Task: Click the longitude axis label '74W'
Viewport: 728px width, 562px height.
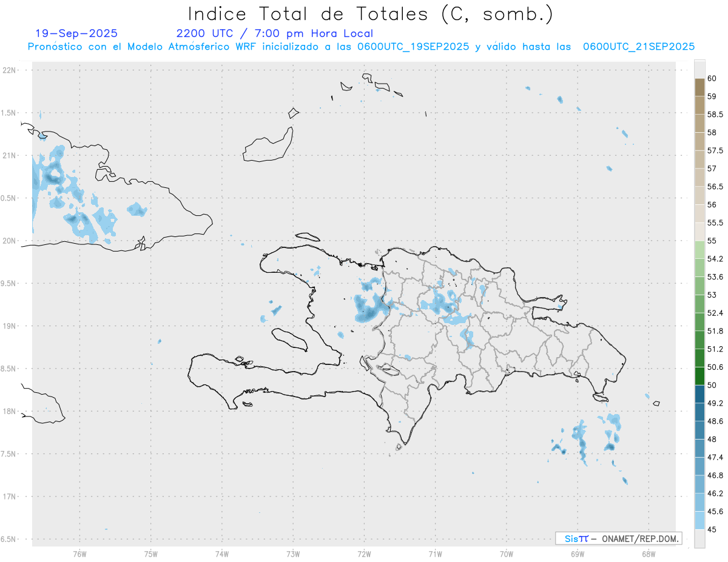Action: point(222,554)
